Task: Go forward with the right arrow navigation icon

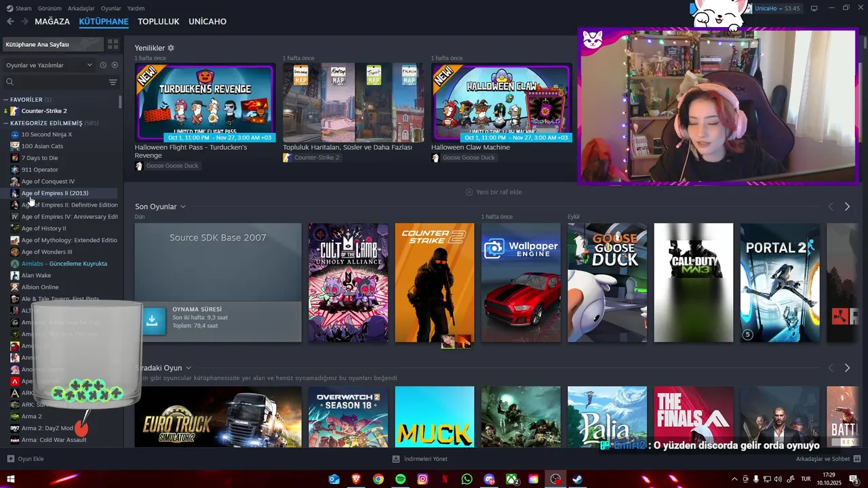Action: [24, 22]
